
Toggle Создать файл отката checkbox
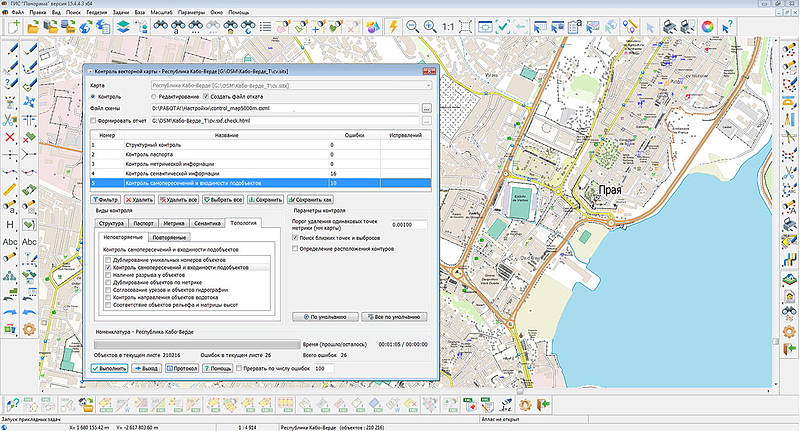point(207,97)
